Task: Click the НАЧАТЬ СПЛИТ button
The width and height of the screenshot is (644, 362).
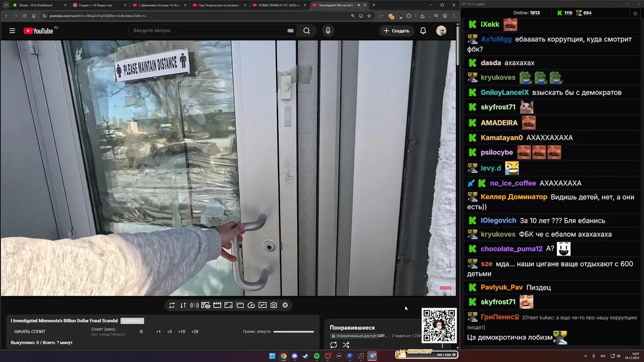Action: (30, 332)
